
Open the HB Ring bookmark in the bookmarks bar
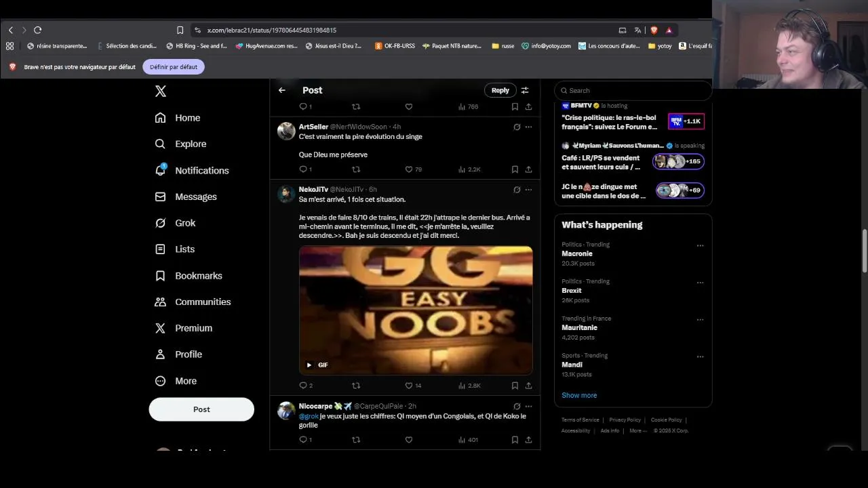pos(197,46)
